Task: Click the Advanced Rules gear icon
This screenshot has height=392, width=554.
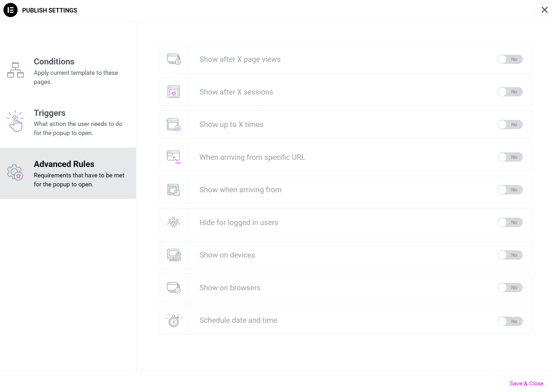Action: point(15,172)
